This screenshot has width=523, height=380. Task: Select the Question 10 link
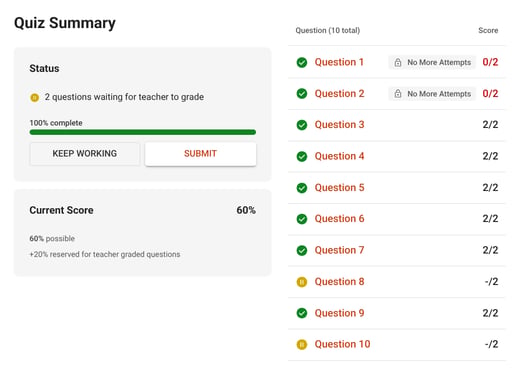(342, 344)
